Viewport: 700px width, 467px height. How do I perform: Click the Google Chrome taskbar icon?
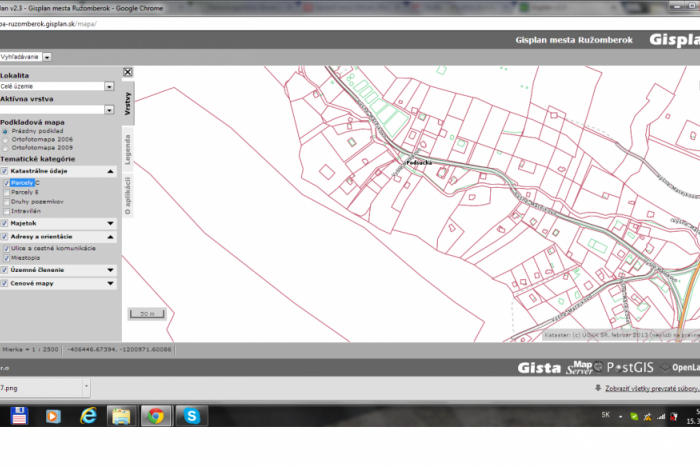click(156, 415)
